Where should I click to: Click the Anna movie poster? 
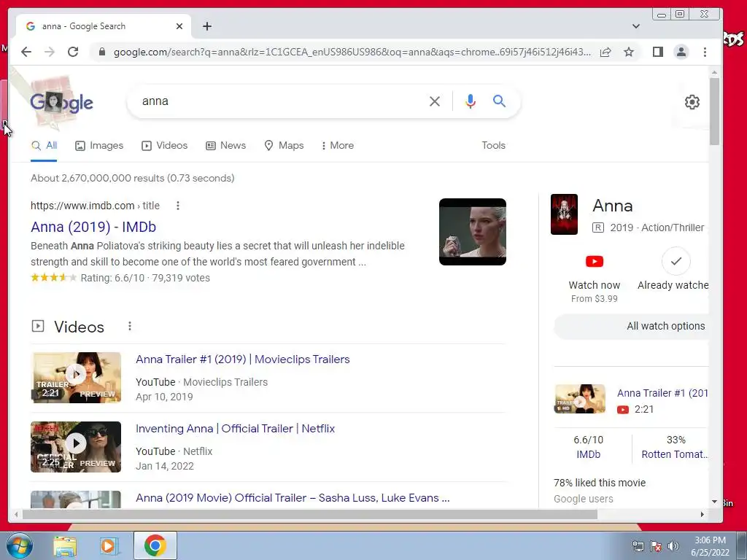pos(564,214)
